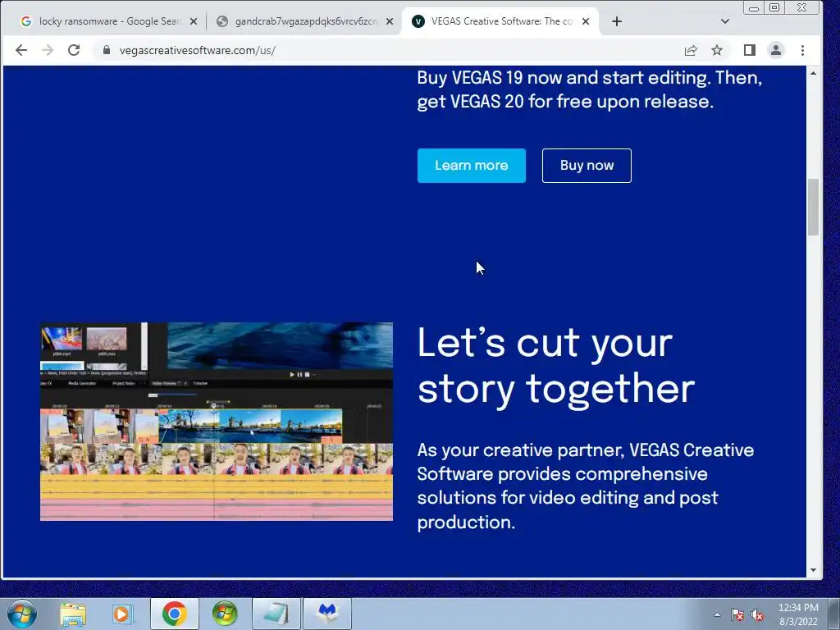
Task: Expand the tab search dropdown
Action: coord(725,21)
